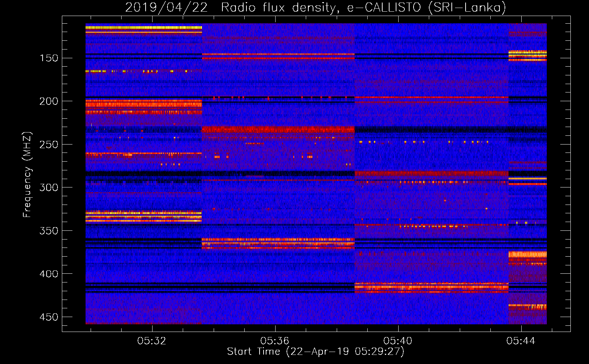Click the 450 frequency tick label

[48, 317]
